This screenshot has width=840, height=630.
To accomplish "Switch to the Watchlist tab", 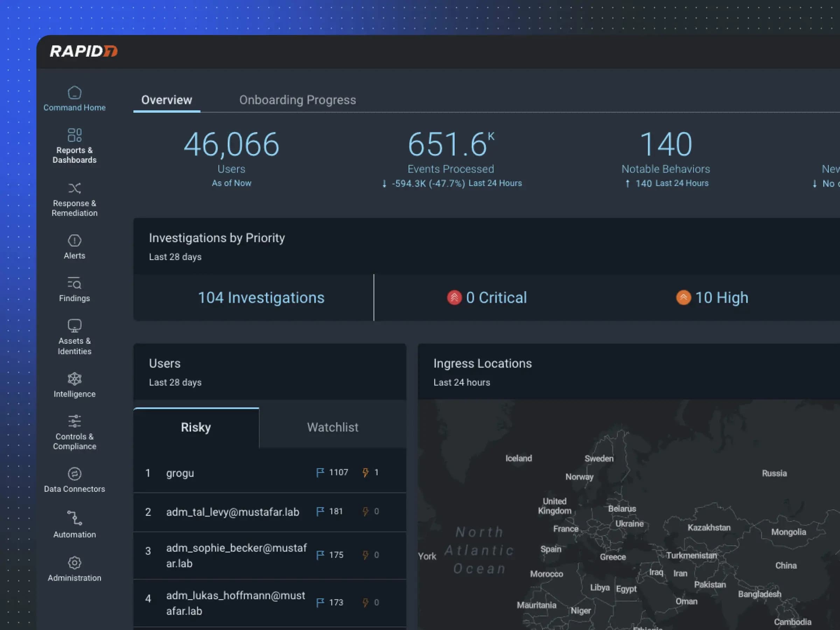I will (332, 427).
